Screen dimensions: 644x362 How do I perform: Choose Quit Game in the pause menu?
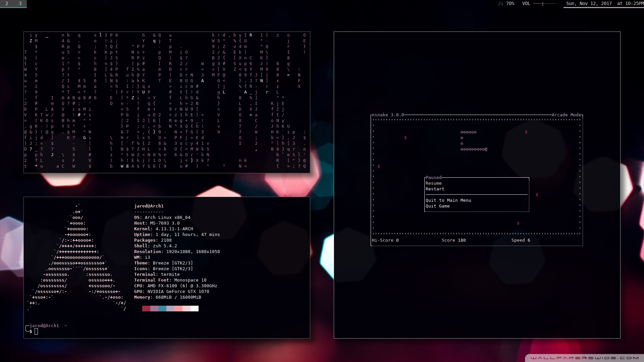click(x=437, y=206)
